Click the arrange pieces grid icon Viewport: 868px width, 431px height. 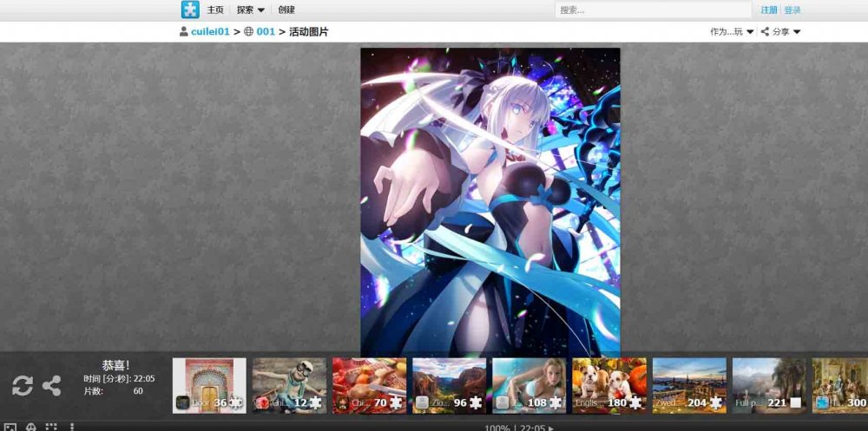click(x=51, y=428)
